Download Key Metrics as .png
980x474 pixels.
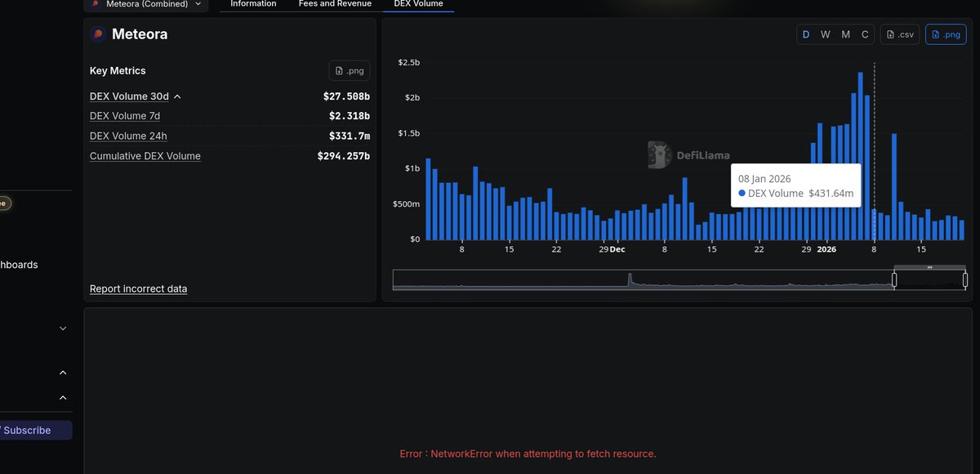(350, 71)
